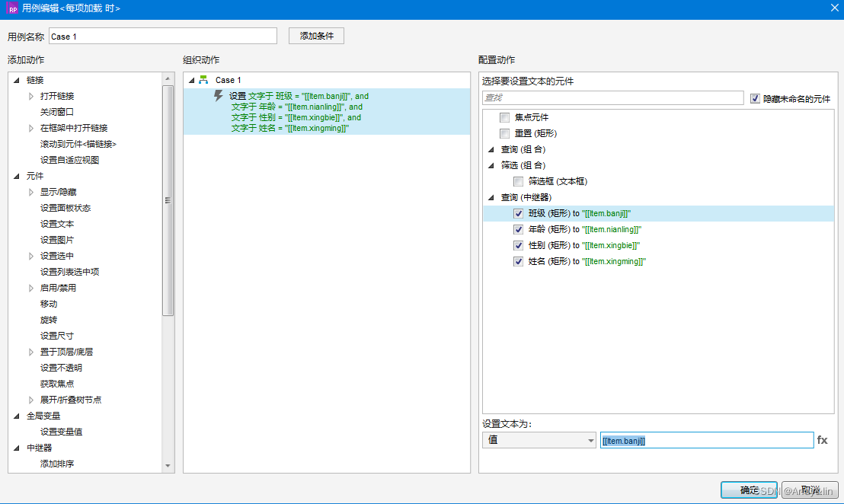This screenshot has height=504, width=844.
Task: Click the lightning action icon in Case 1
Action: coord(218,96)
